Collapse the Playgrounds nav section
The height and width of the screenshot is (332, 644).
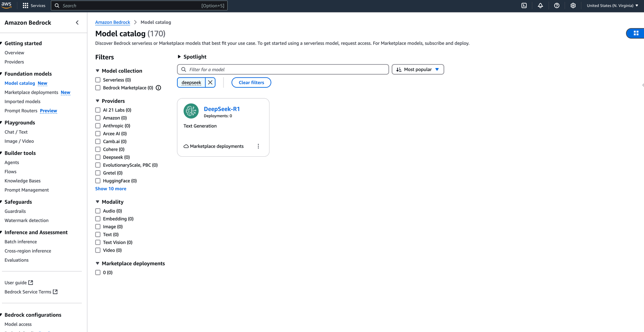point(1,122)
